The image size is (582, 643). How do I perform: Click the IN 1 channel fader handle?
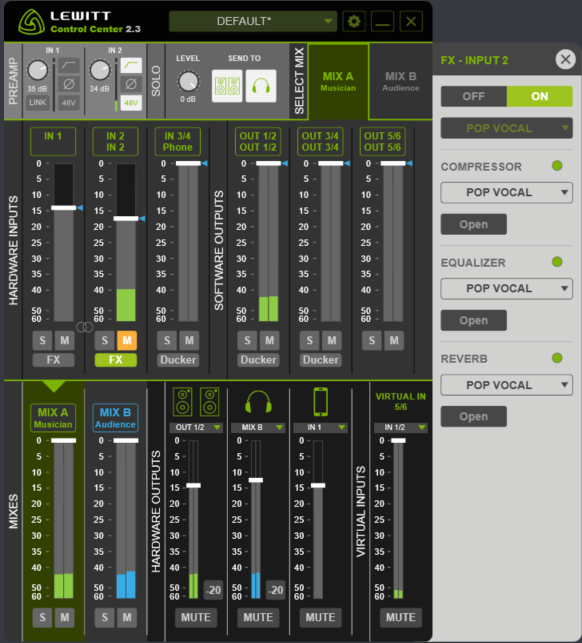[x=64, y=208]
